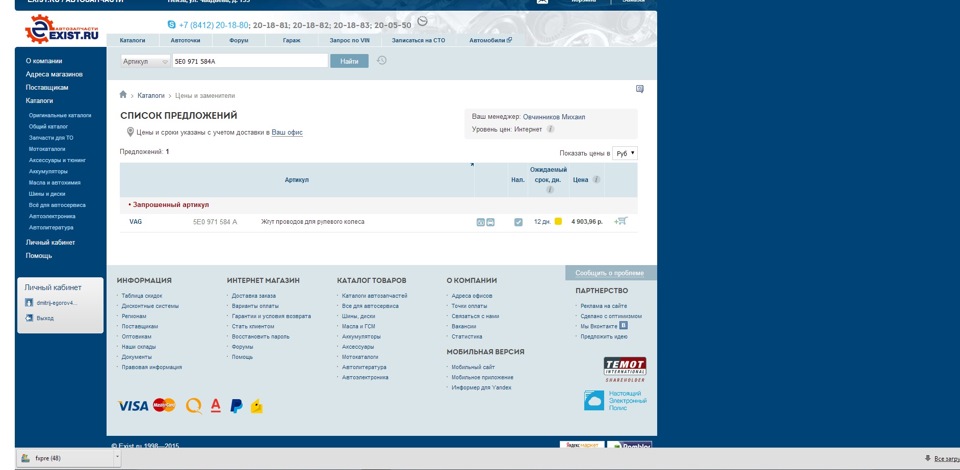Open О компании in left sidebar
960x470 pixels.
tap(44, 61)
